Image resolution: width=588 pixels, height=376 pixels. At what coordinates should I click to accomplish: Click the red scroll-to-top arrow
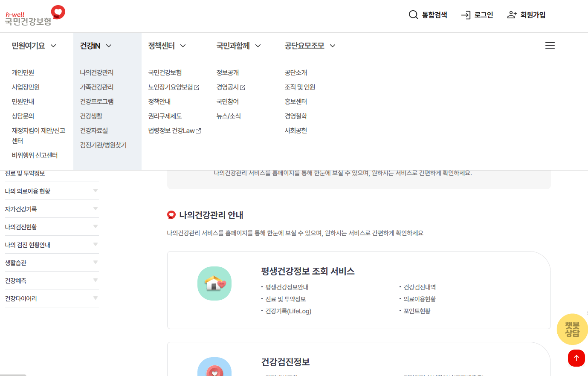[x=576, y=358]
